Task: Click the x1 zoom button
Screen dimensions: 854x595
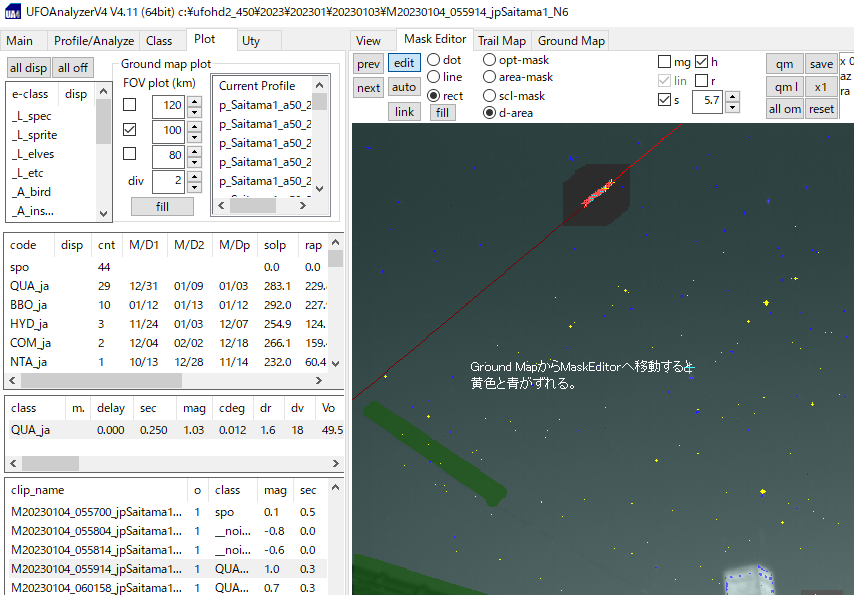Action: coord(821,87)
